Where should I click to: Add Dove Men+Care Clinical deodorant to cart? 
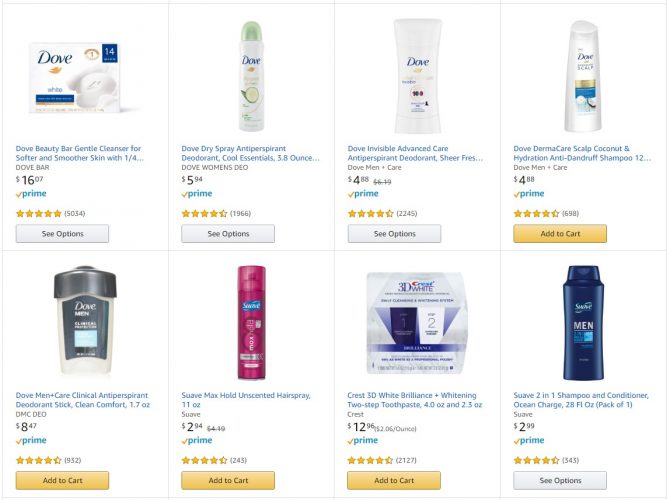[x=62, y=480]
